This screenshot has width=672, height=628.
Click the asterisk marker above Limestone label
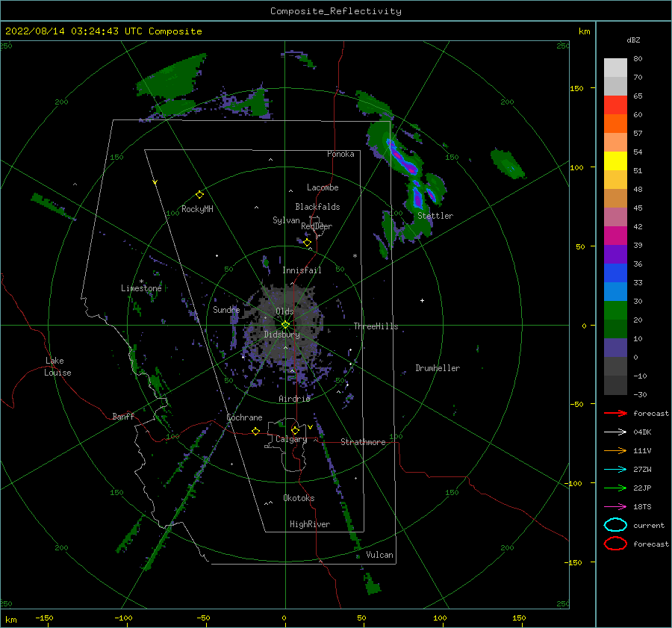pyautogui.click(x=141, y=282)
